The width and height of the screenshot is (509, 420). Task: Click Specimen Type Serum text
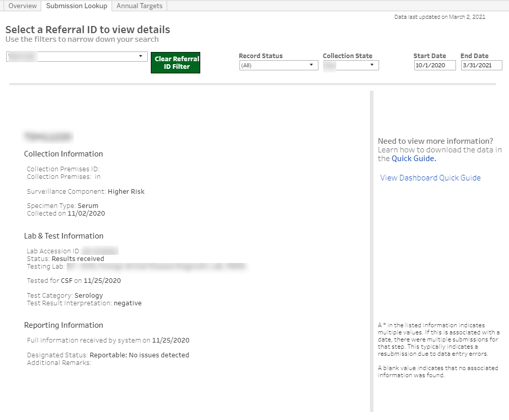click(62, 205)
